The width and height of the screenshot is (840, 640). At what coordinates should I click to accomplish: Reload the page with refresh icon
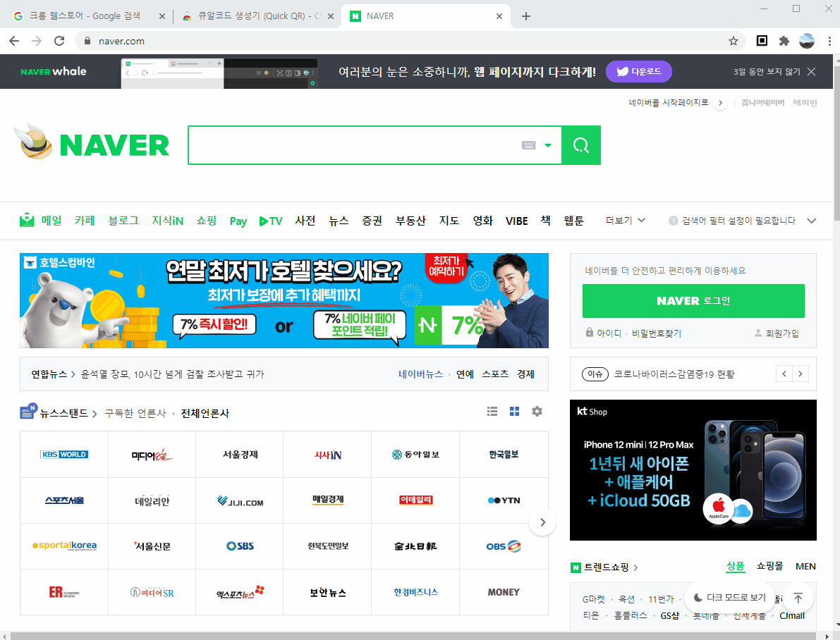[x=59, y=42]
